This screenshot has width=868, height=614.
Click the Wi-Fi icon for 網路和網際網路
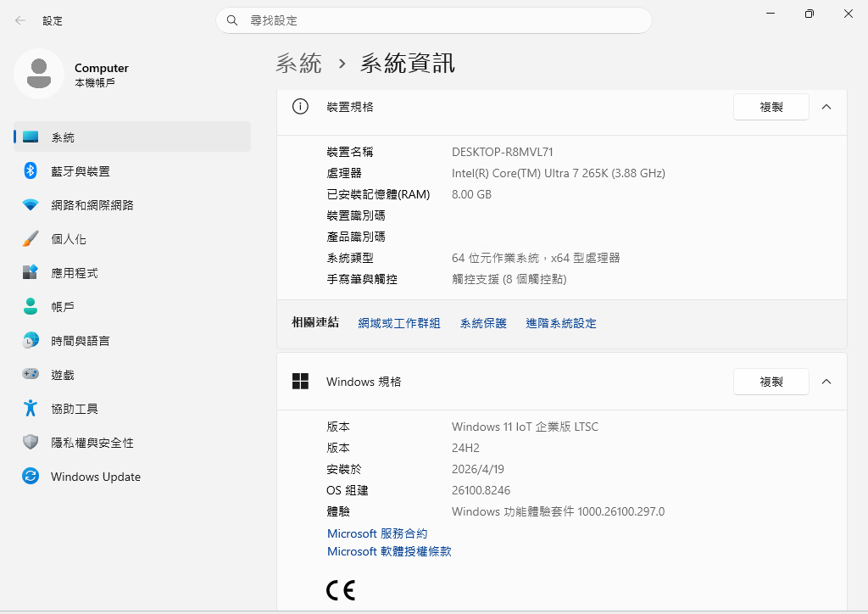click(x=31, y=204)
